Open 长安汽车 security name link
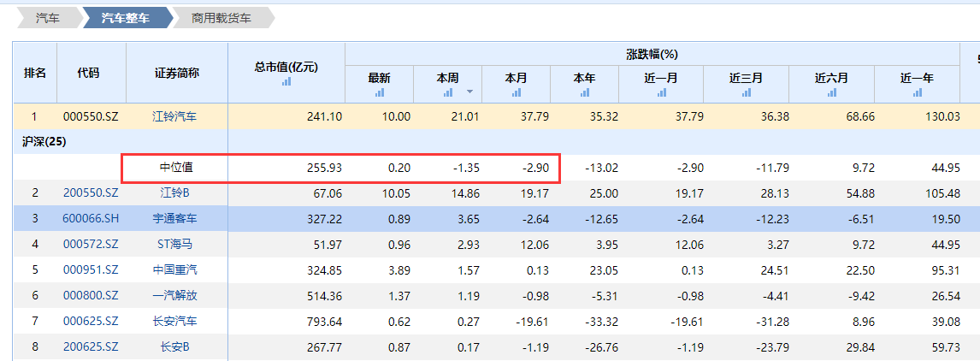 point(175,321)
